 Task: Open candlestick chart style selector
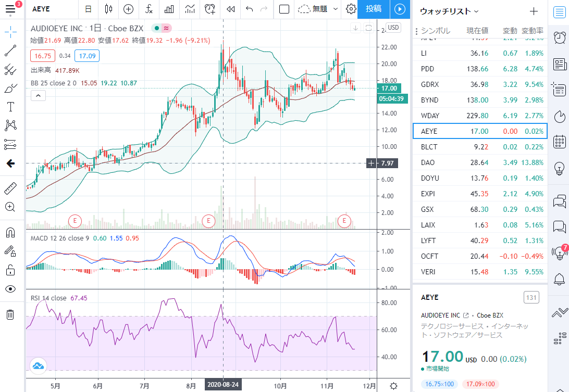click(x=108, y=9)
